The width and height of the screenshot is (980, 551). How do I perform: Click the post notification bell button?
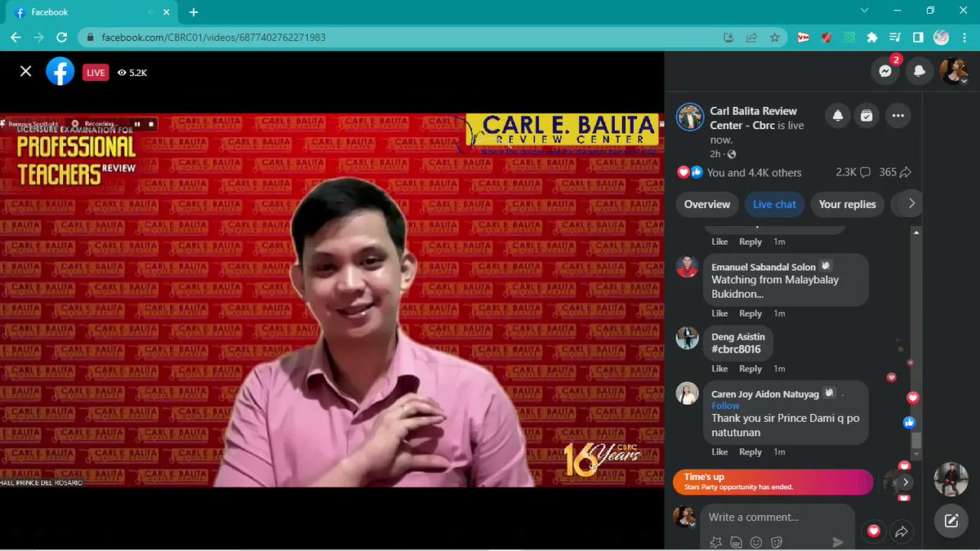pos(838,116)
